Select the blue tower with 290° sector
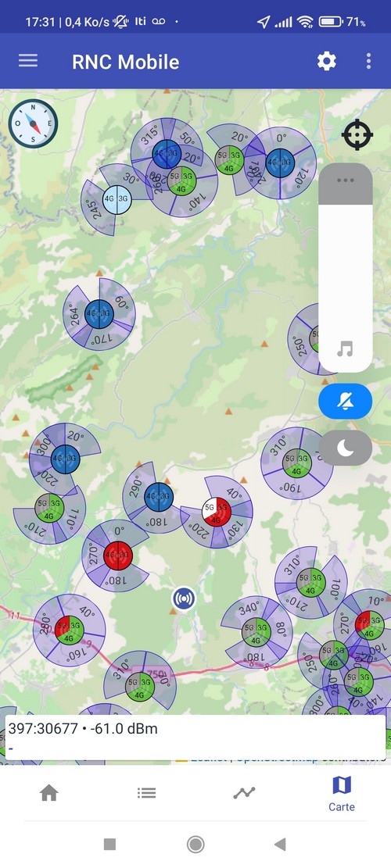 tap(159, 497)
